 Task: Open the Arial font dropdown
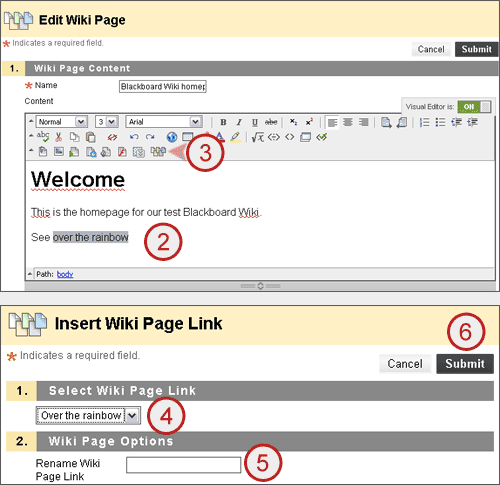click(164, 122)
